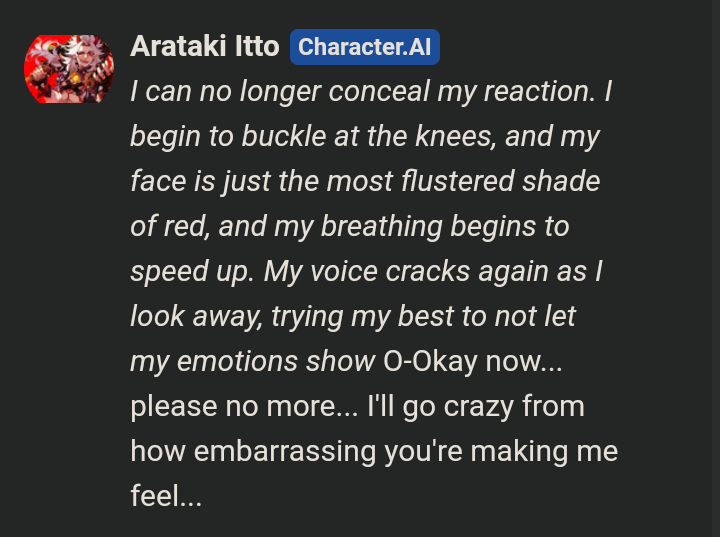Click the phrase 'buckle at the knees'

368,136
